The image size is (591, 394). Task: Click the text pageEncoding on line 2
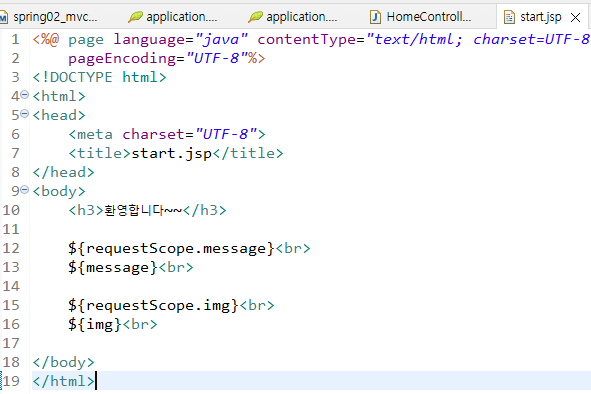(122, 58)
